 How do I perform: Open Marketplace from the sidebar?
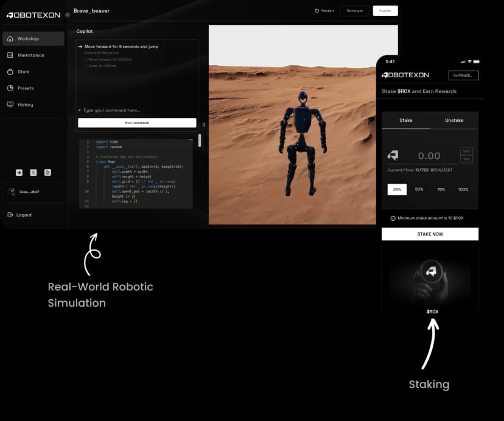coord(30,55)
